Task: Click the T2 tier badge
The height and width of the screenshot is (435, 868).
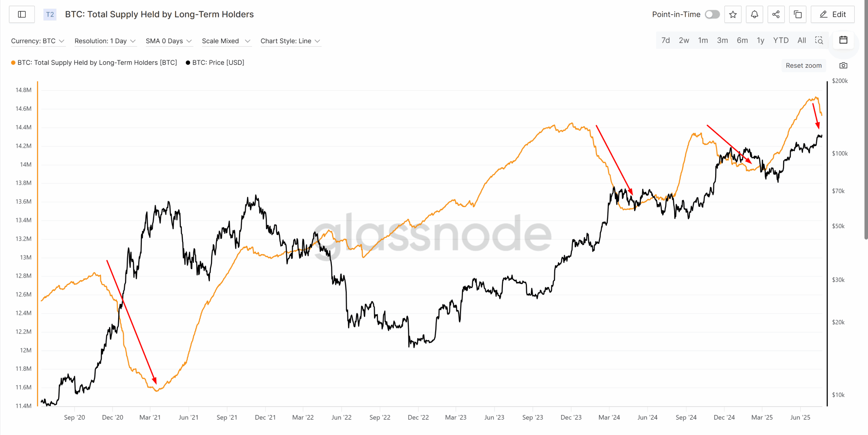Action: pos(50,14)
